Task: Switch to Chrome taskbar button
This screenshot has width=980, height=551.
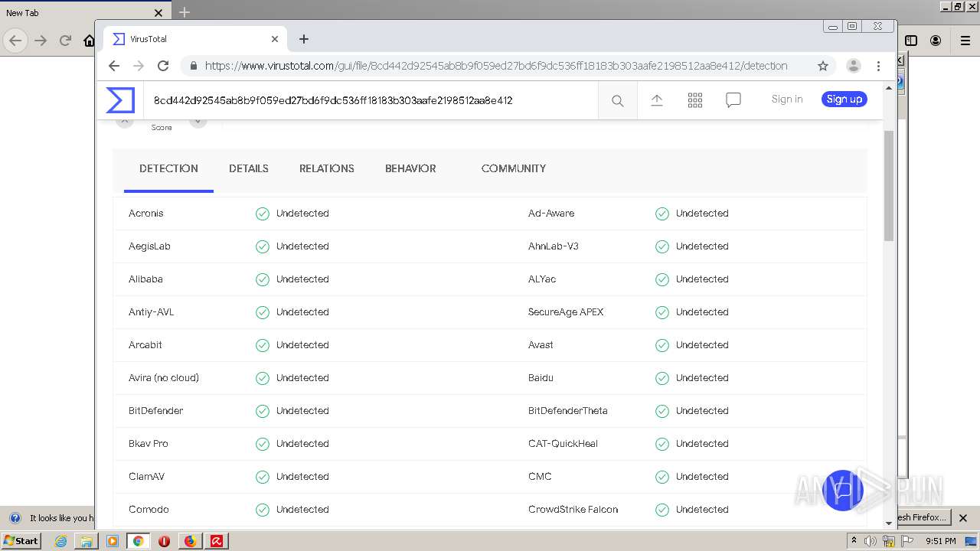Action: [x=138, y=541]
